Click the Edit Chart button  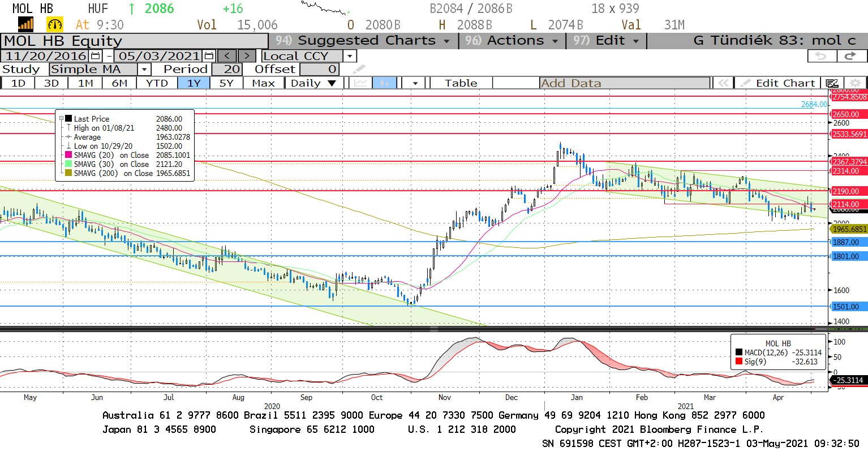pos(779,83)
